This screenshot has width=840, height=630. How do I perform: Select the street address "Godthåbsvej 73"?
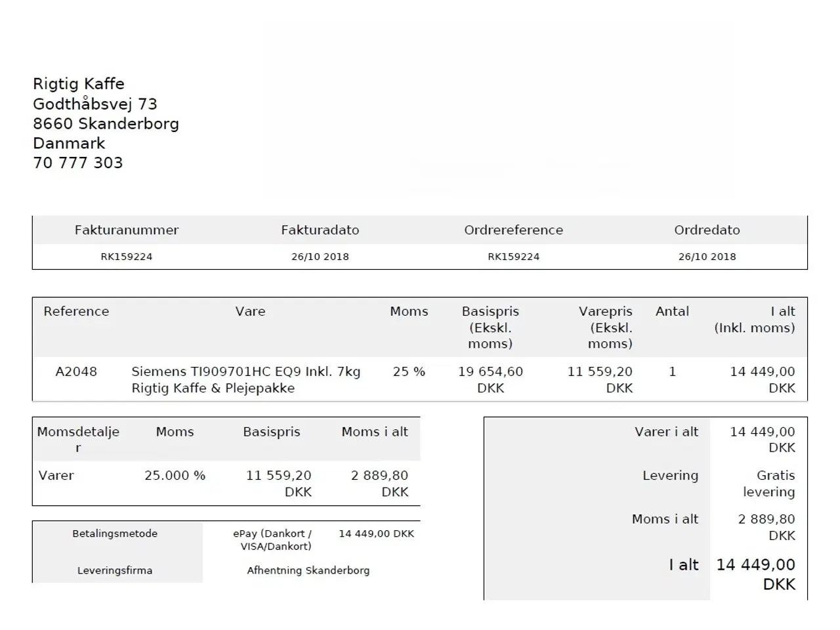click(x=95, y=104)
